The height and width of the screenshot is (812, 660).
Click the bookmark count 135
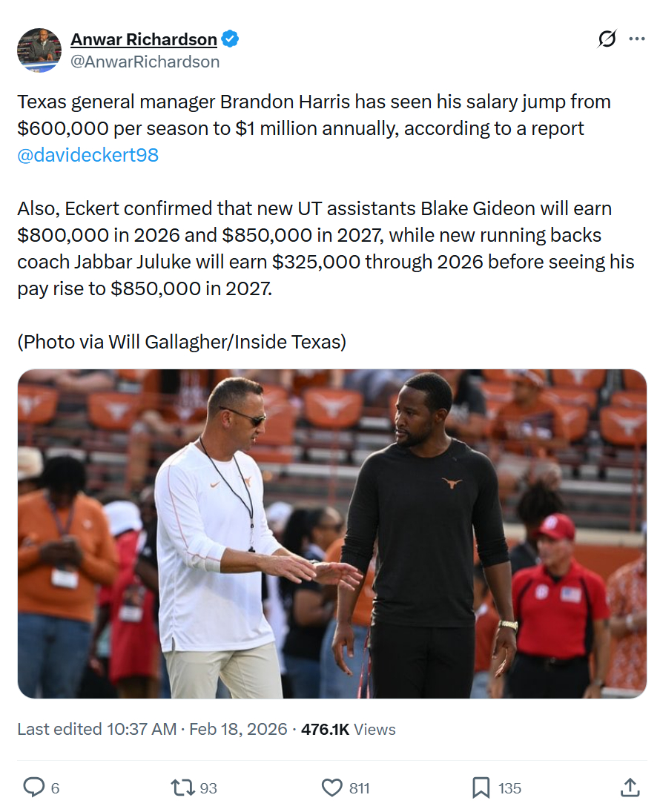[x=509, y=788]
